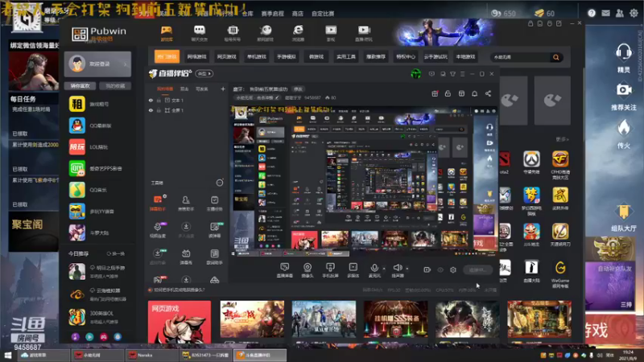The width and height of the screenshot is (644, 362).
Task: Open 推荐关注 camera icon in game client
Action: click(623, 89)
